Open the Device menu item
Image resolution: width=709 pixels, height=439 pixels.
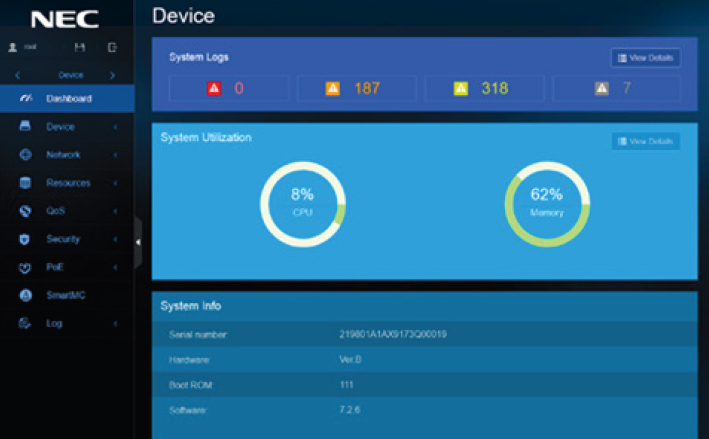coord(67,127)
